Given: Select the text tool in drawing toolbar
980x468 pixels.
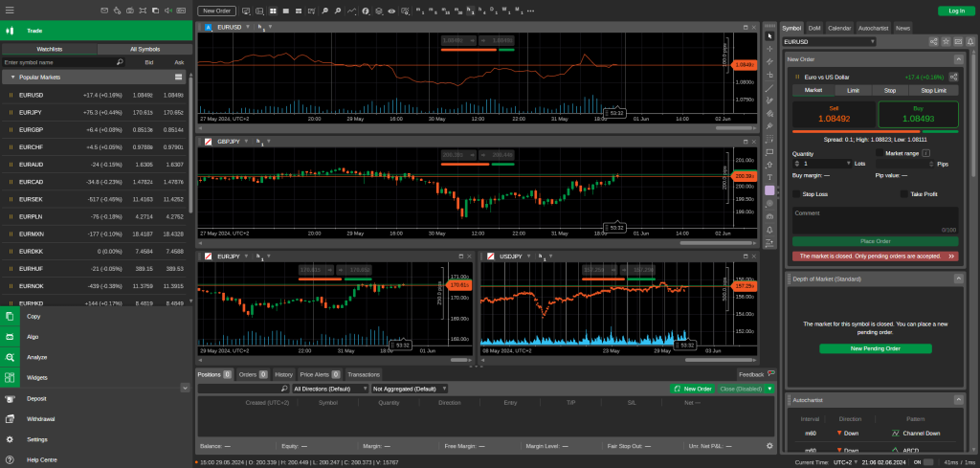Looking at the screenshot, I should coord(769,177).
